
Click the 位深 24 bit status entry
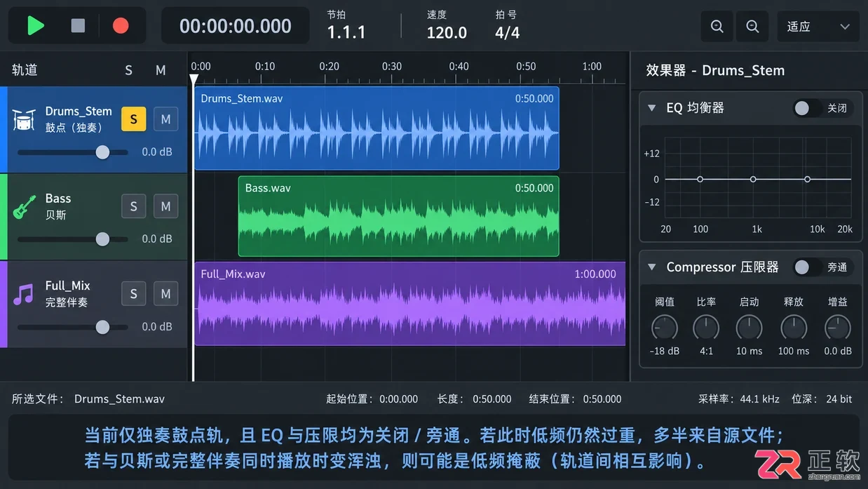(822, 399)
